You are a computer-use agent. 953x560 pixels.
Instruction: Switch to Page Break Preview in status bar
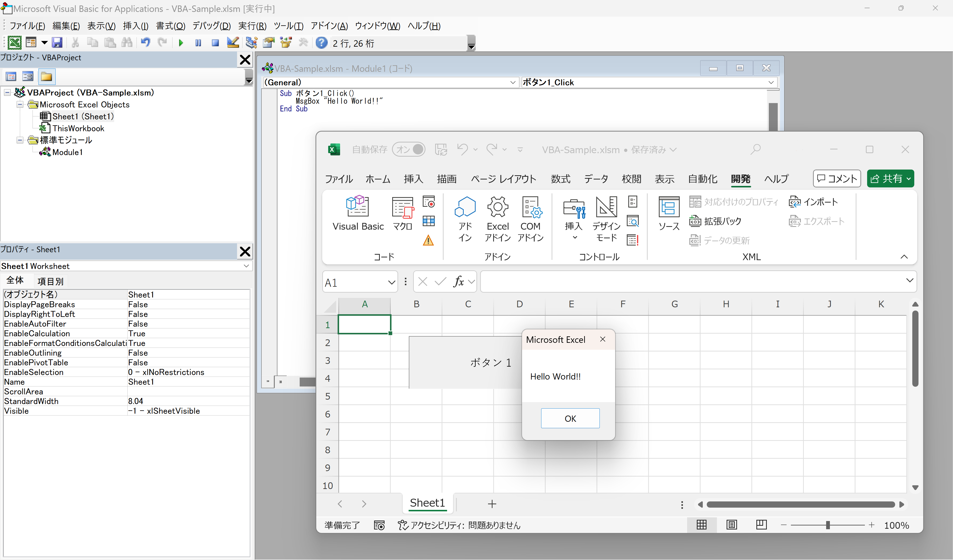(x=761, y=525)
